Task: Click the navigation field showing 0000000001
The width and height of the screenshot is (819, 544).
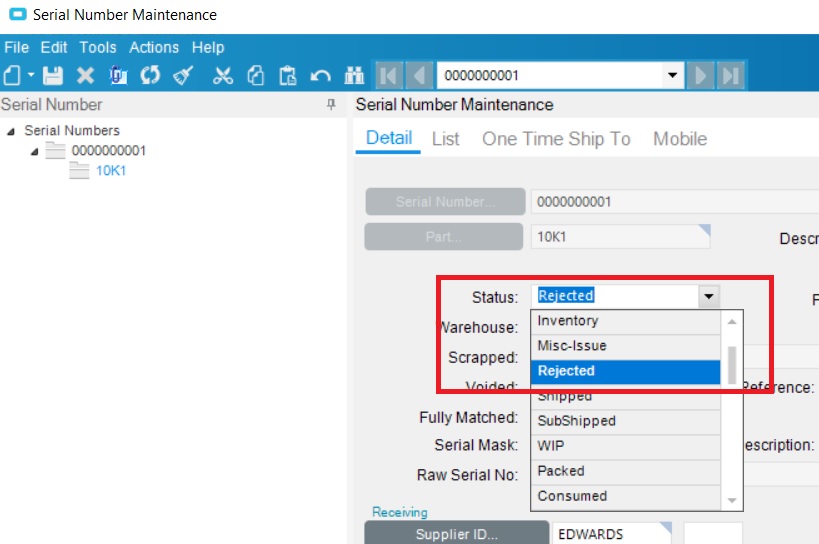Action: (550, 76)
